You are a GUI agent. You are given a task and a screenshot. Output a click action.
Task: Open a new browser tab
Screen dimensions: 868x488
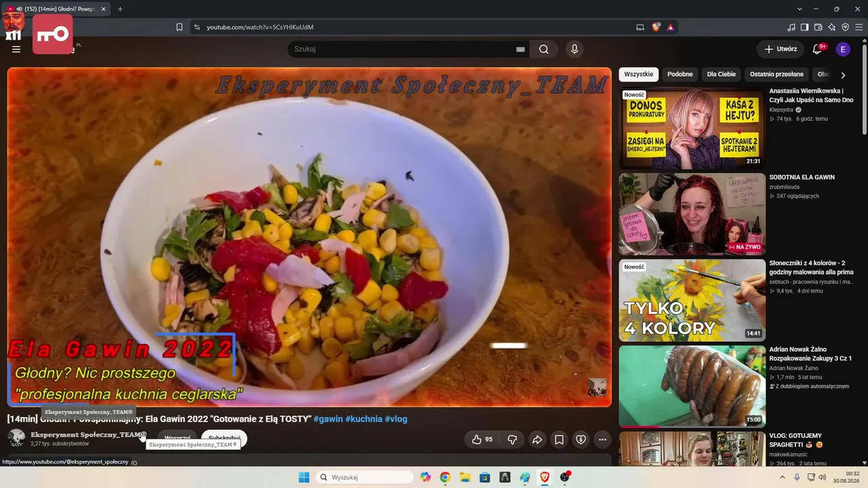point(120,9)
